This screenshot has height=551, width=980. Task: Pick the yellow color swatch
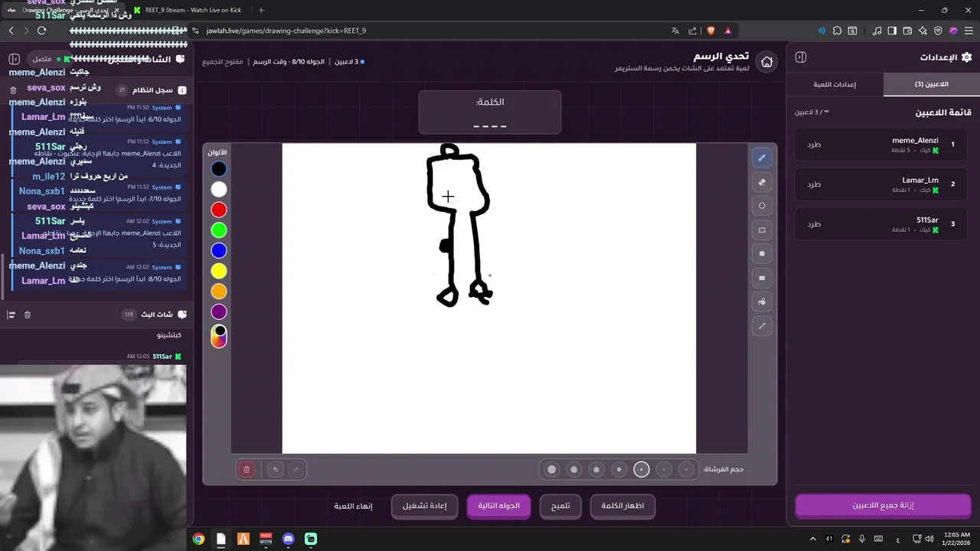click(x=219, y=271)
